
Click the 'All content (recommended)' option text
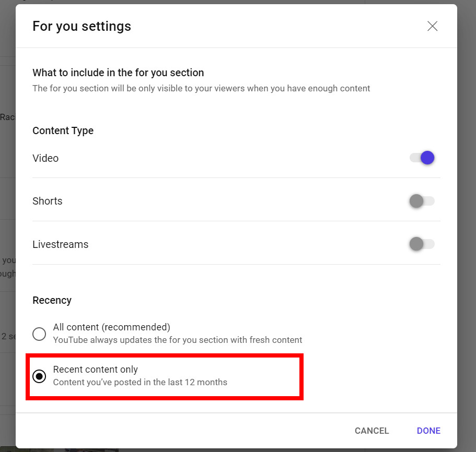[112, 327]
